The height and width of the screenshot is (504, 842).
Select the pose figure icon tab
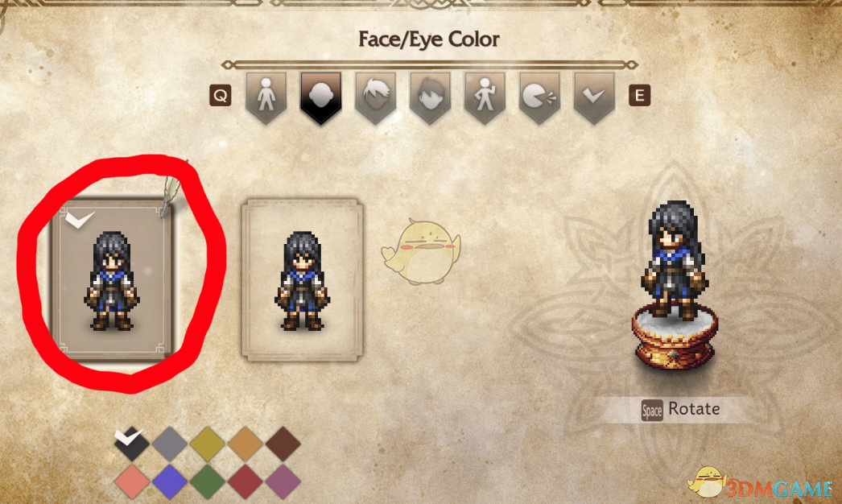485,97
